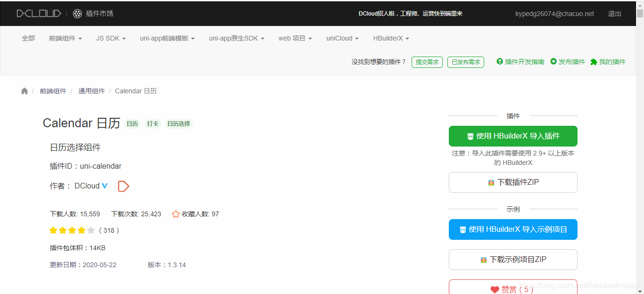This screenshot has width=644, height=294.
Task: Click the fifth grey rating star
Action: 91,230
